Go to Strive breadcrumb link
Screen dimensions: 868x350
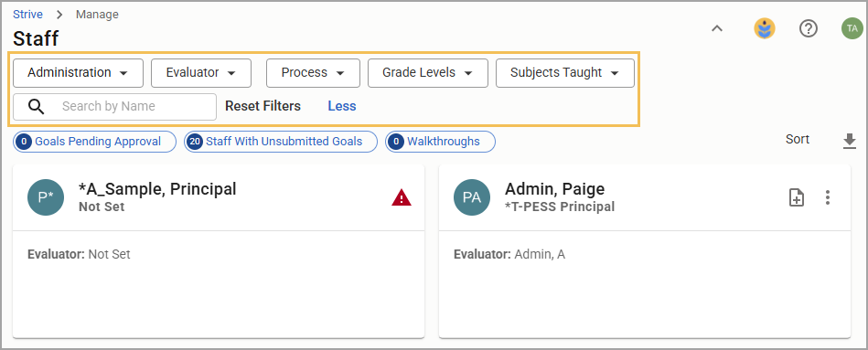[27, 15]
